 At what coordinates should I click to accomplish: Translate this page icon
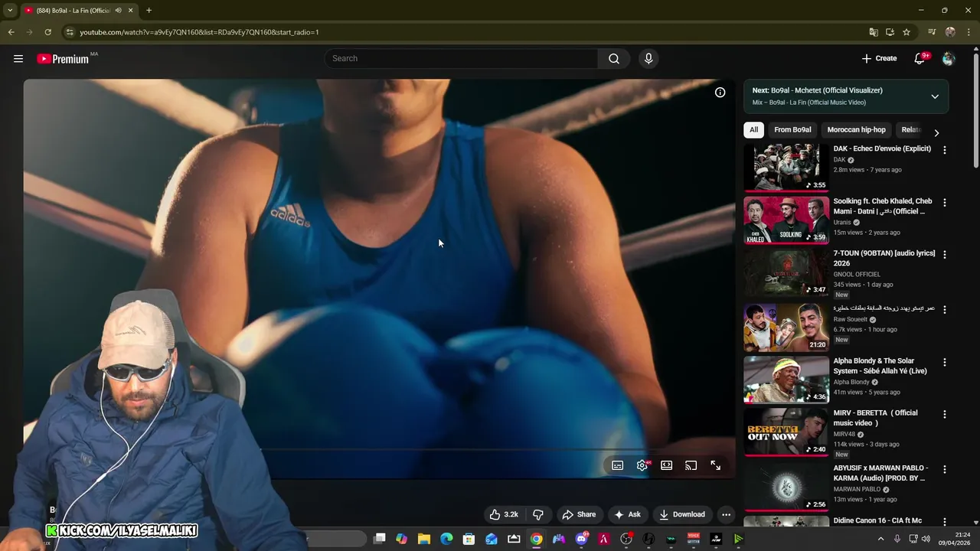click(x=874, y=32)
